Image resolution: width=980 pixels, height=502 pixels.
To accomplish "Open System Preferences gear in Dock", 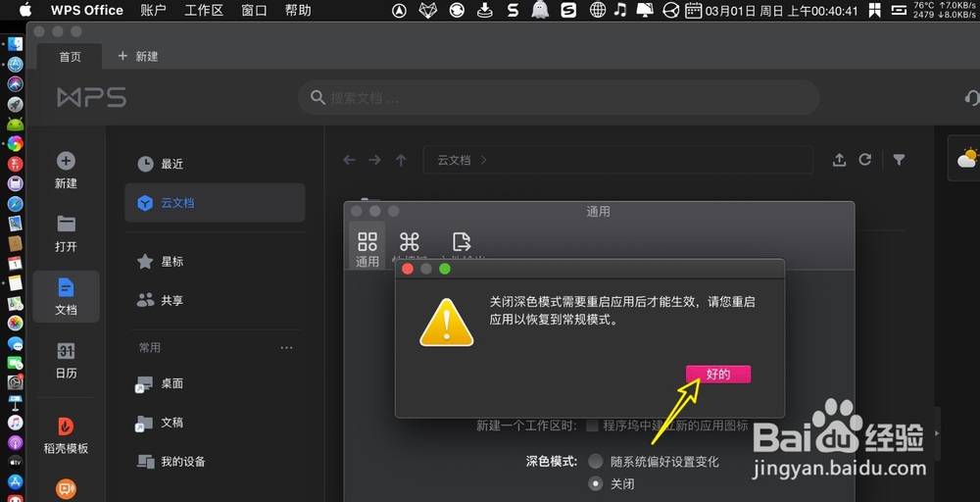I will (x=15, y=382).
